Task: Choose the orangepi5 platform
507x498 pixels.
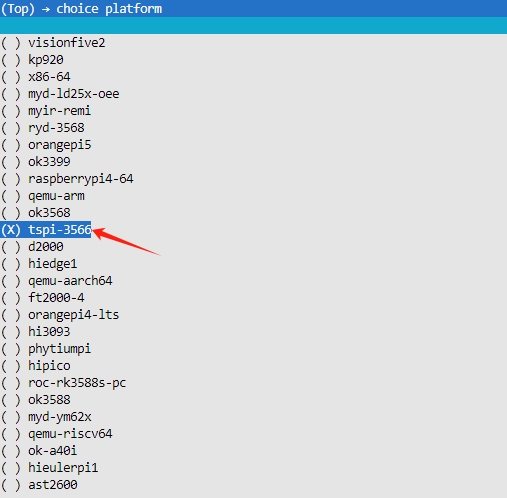Action: [46, 145]
